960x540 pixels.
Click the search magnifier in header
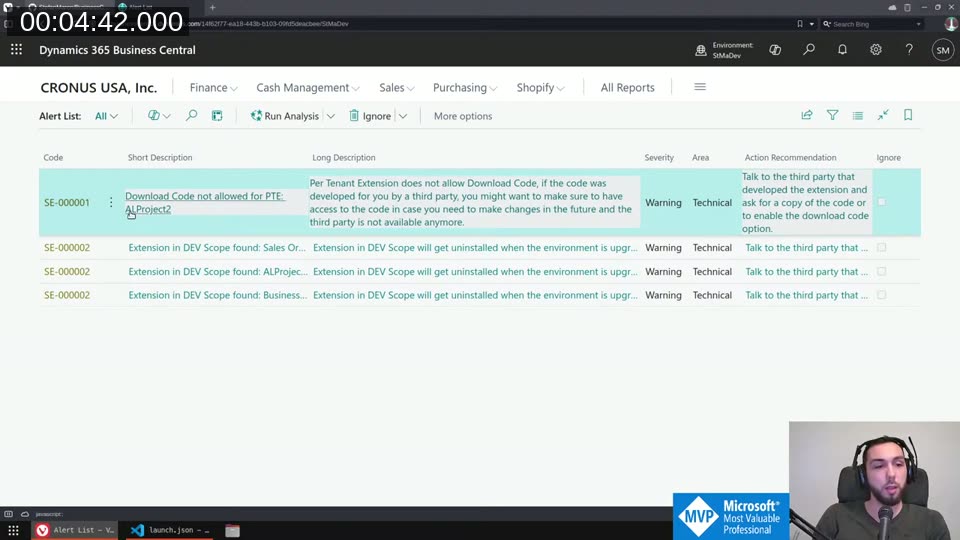tap(809, 50)
